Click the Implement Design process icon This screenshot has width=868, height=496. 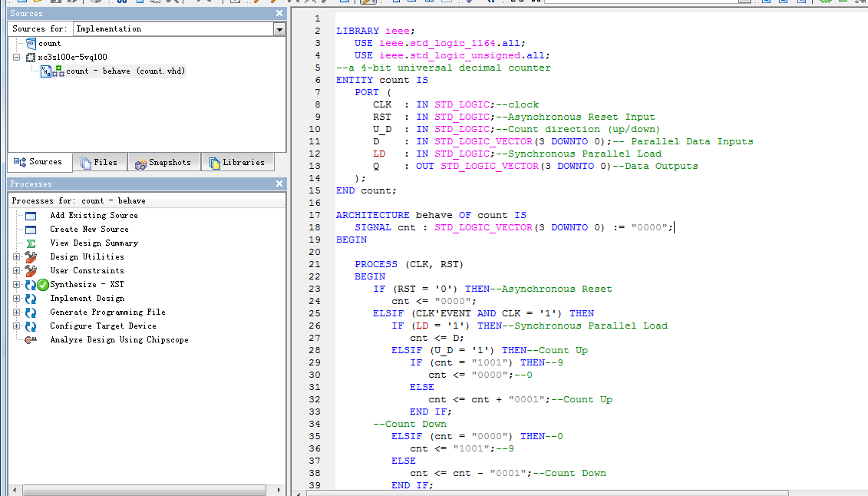click(31, 299)
